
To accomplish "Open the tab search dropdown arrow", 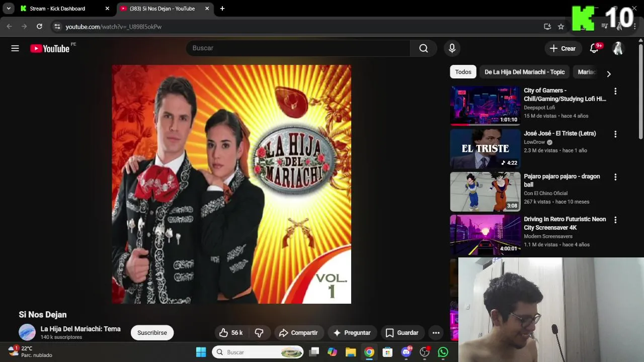I will click(9, 9).
